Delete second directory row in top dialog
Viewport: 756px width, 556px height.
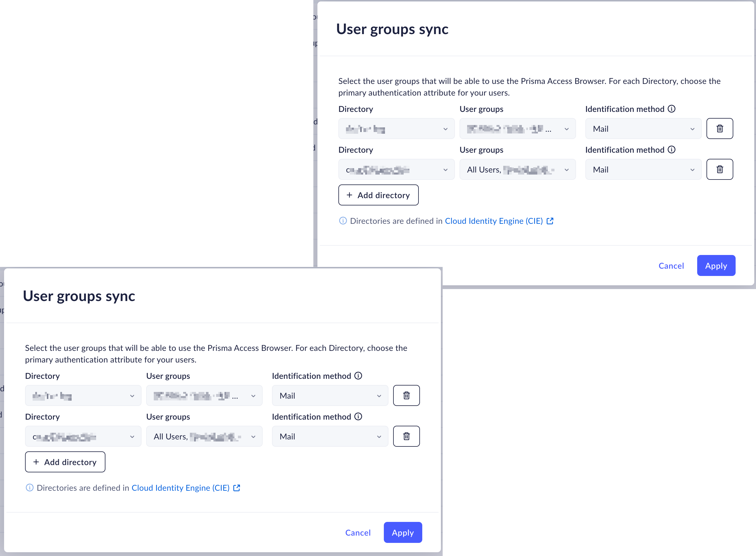(x=719, y=169)
